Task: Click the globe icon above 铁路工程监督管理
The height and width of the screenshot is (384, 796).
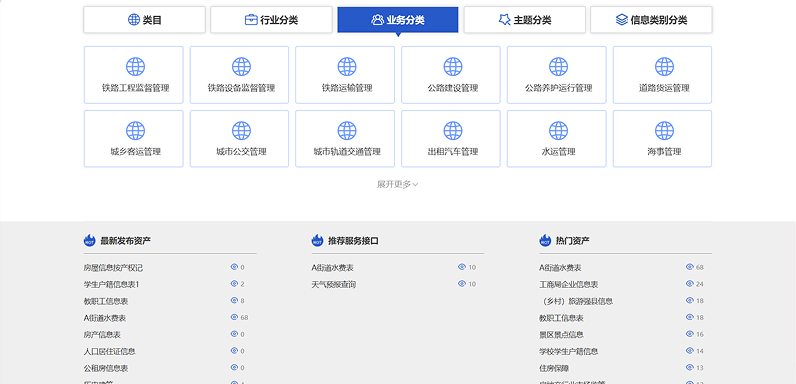Action: (x=135, y=67)
